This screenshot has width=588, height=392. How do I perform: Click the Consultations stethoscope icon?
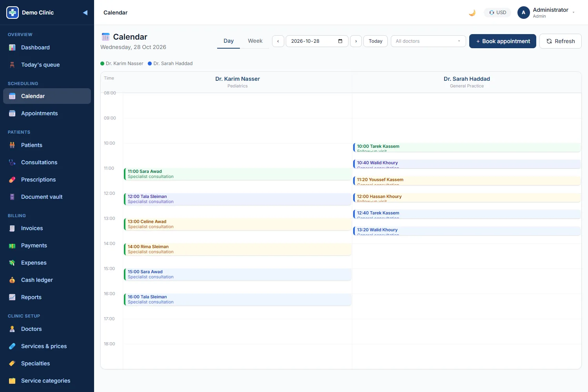(x=12, y=162)
